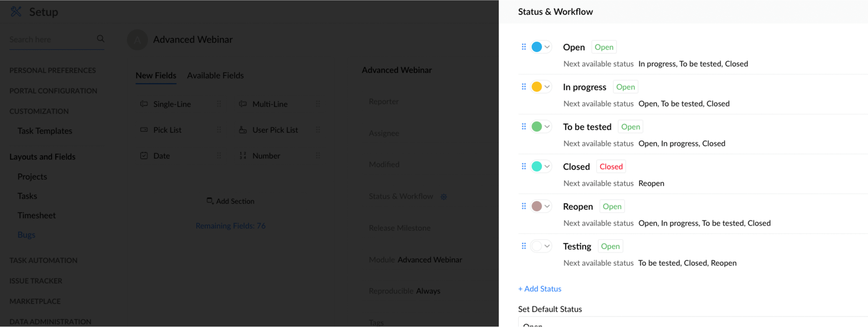This screenshot has height=327, width=868.
Task: Click Next available status text 'Reopen'
Action: tap(651, 183)
